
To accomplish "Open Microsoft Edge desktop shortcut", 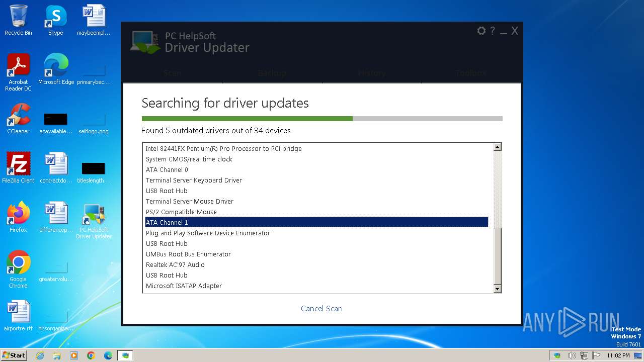I will point(56,69).
